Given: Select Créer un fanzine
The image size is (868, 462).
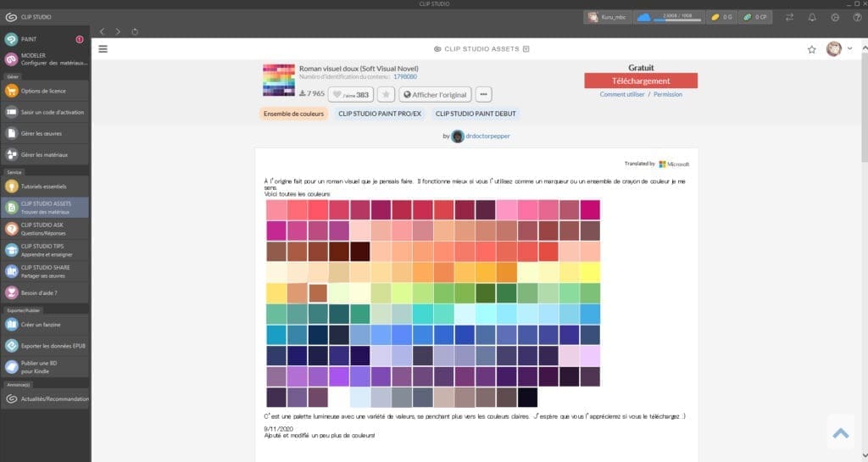Looking at the screenshot, I should [x=44, y=325].
